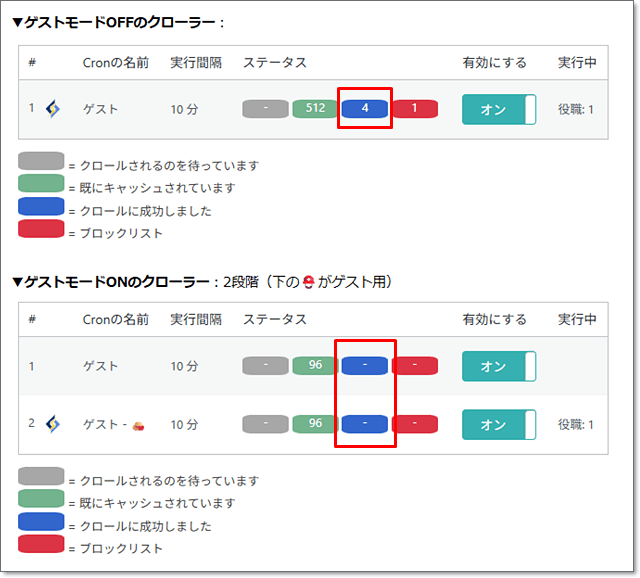This screenshot has height=578, width=640.
Task: Click the blue クロールに成功しました swatch in the top legend
Action: (41, 208)
